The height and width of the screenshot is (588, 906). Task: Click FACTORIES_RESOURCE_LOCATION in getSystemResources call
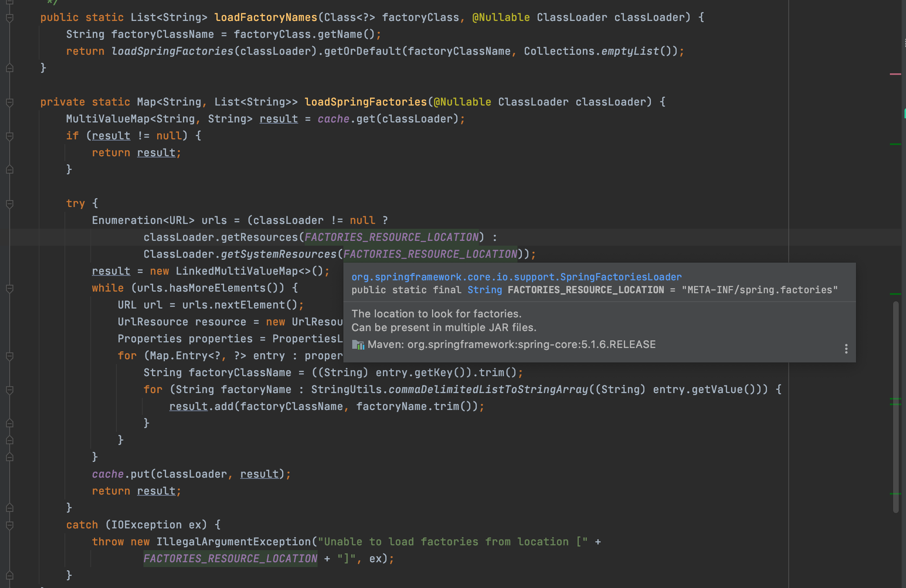pos(430,255)
